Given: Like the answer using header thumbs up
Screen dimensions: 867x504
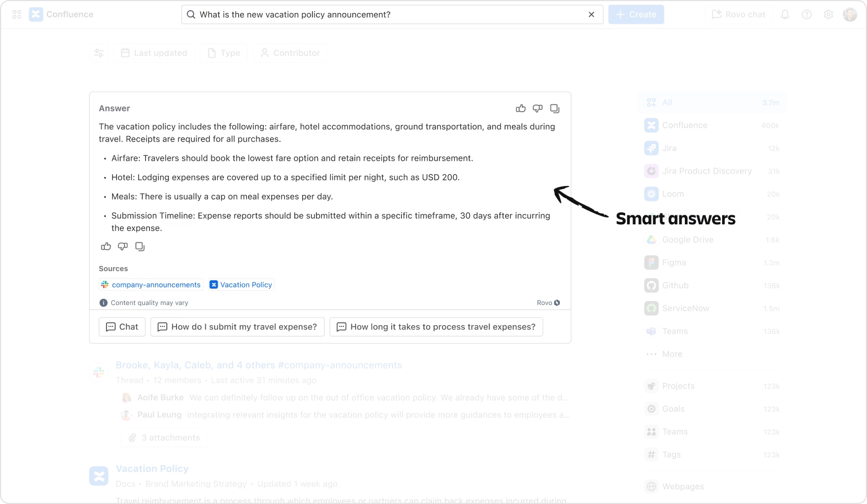Looking at the screenshot, I should [x=521, y=108].
